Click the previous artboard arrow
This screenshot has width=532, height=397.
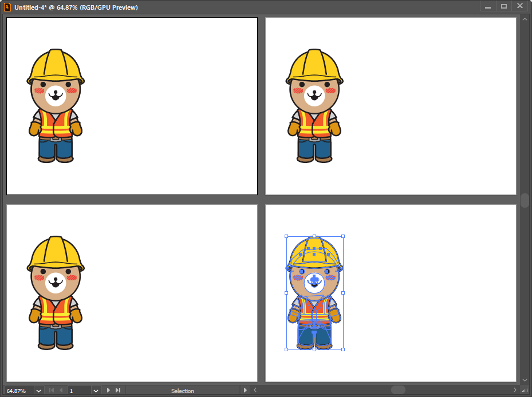(x=61, y=391)
